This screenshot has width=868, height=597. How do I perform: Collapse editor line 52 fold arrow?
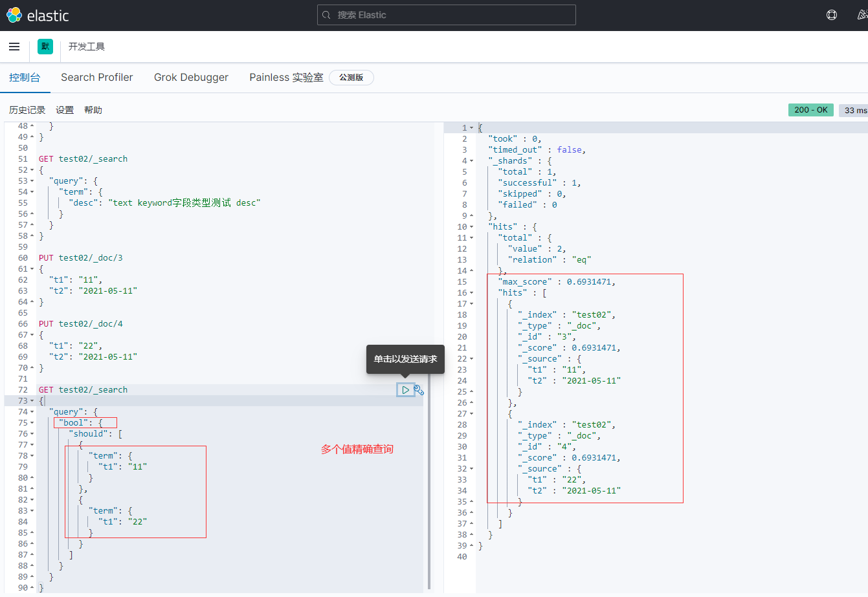(32, 170)
